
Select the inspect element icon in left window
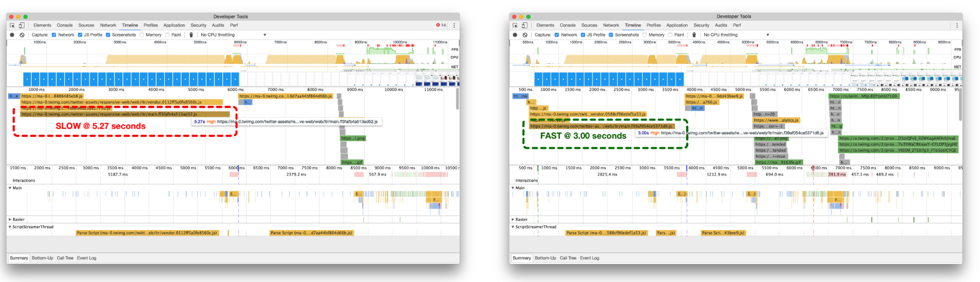coord(12,25)
